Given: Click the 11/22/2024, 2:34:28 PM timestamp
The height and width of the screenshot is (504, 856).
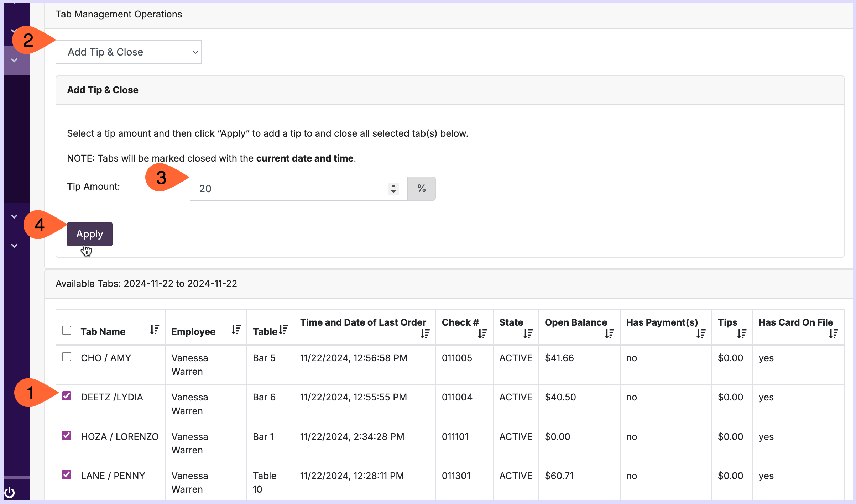Looking at the screenshot, I should pyautogui.click(x=352, y=437).
